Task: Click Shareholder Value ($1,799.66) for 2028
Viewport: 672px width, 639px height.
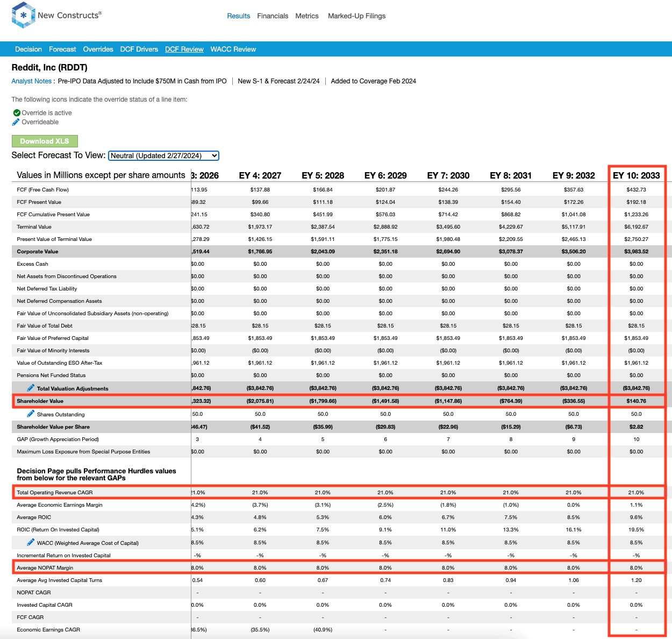Action: (323, 401)
